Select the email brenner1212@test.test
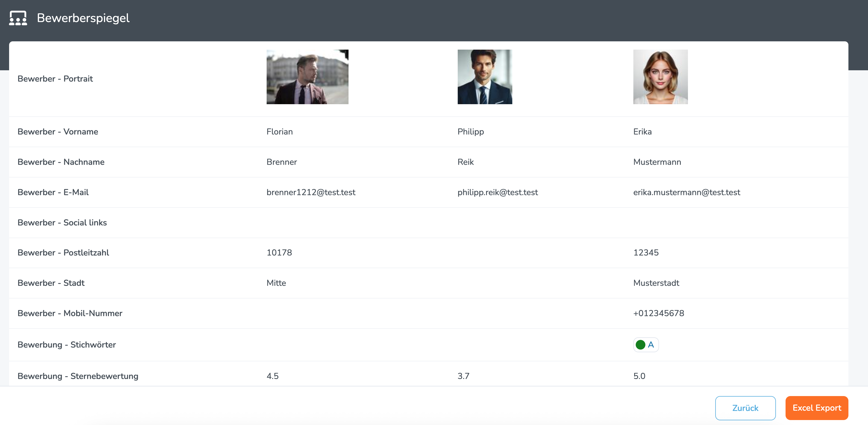The width and height of the screenshot is (868, 425). [x=311, y=192]
